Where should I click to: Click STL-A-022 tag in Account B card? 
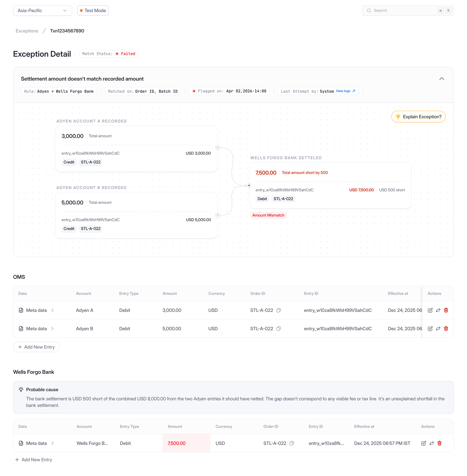[x=91, y=229]
